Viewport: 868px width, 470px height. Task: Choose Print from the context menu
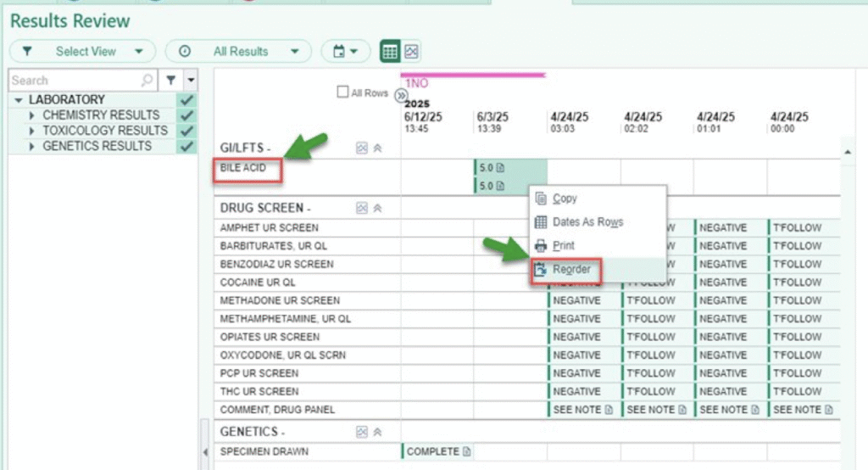pyautogui.click(x=563, y=246)
